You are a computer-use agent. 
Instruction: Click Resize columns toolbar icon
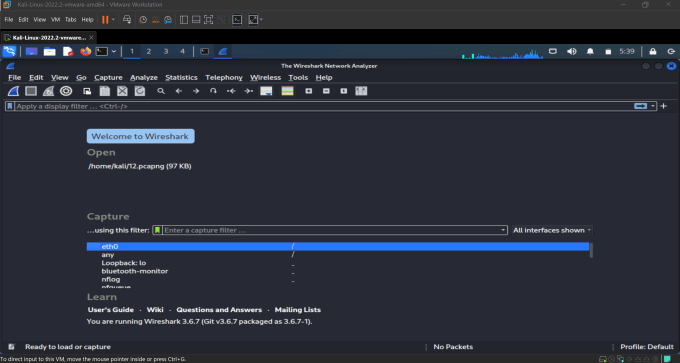click(361, 91)
